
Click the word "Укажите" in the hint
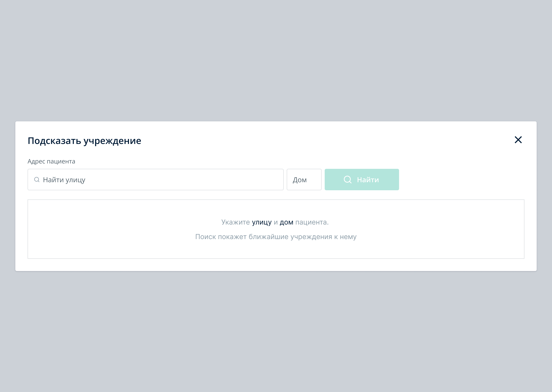pyautogui.click(x=235, y=222)
